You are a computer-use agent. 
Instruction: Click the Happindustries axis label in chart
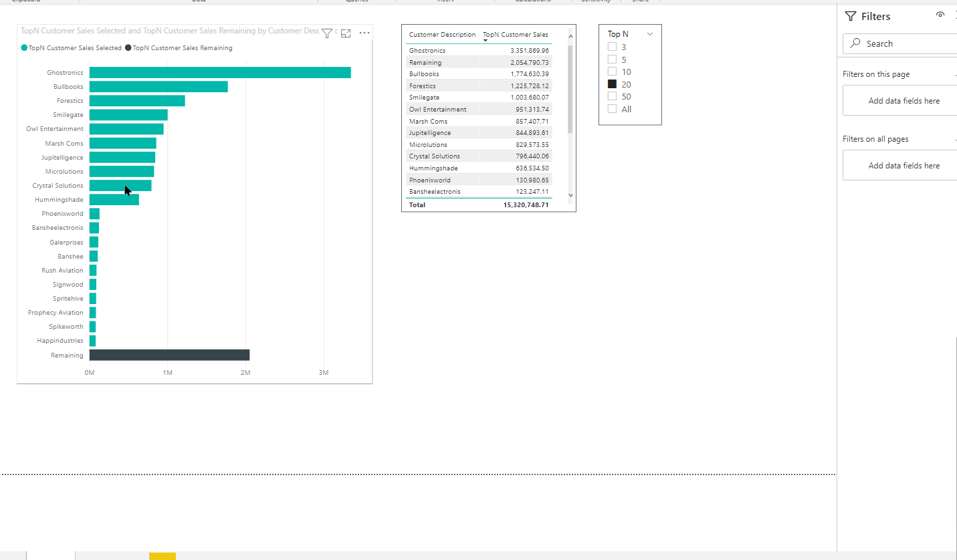[60, 341]
